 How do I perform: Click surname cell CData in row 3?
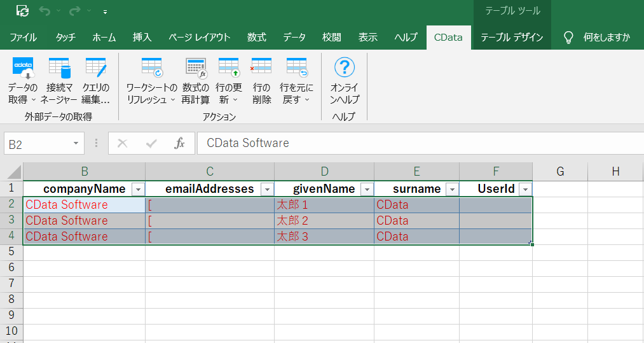416,221
